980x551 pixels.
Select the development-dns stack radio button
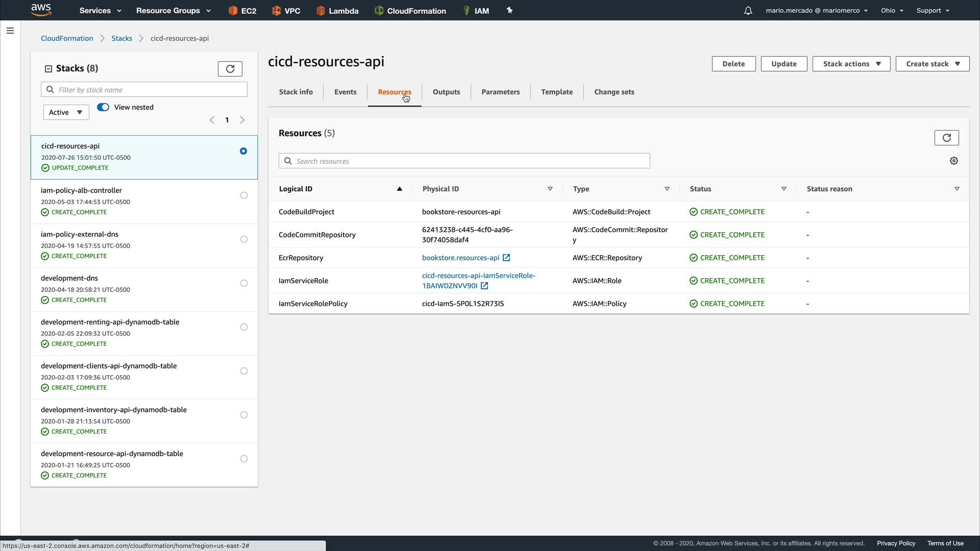pyautogui.click(x=243, y=283)
